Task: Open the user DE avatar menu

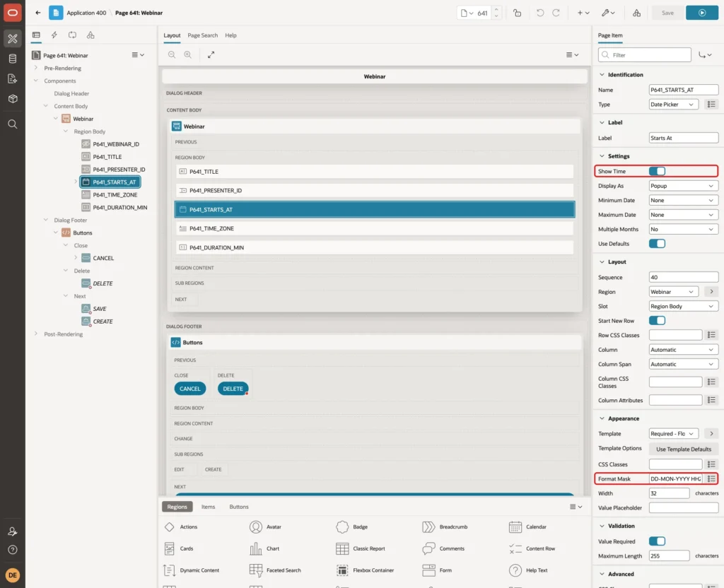Action: click(13, 575)
